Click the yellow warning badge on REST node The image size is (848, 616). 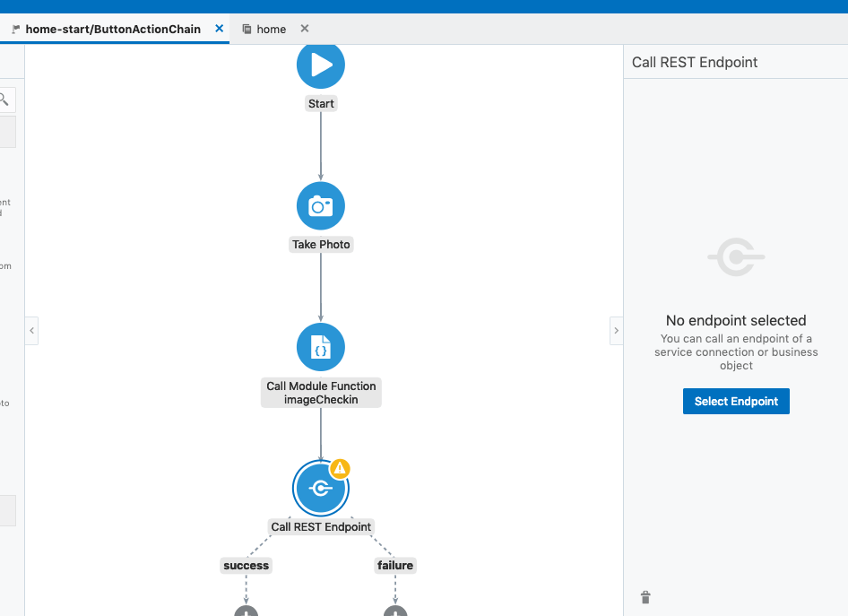[x=340, y=468]
